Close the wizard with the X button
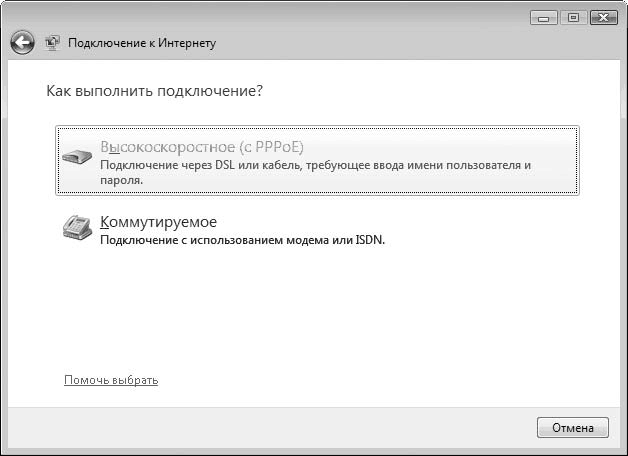This screenshot has height=456, width=628. coord(604,18)
